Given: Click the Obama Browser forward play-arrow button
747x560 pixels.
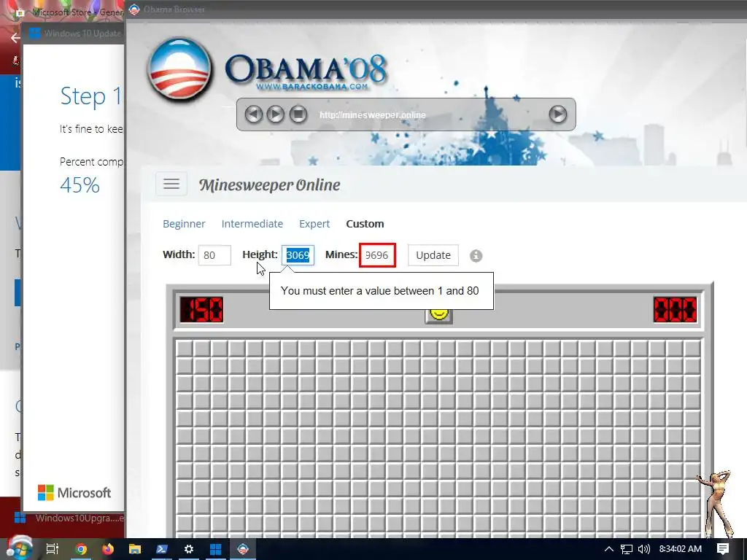Looking at the screenshot, I should point(275,114).
